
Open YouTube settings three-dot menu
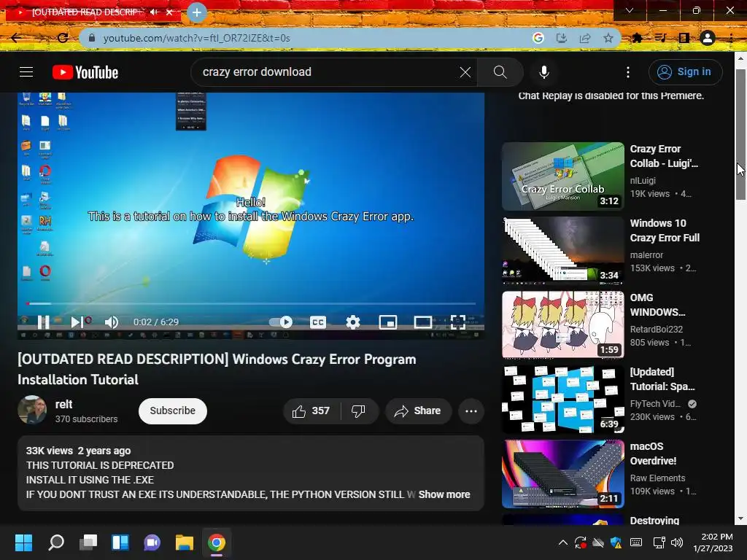628,72
